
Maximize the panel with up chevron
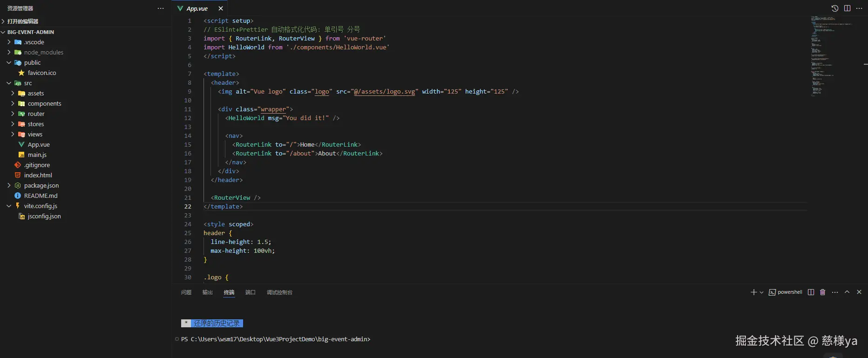point(847,292)
